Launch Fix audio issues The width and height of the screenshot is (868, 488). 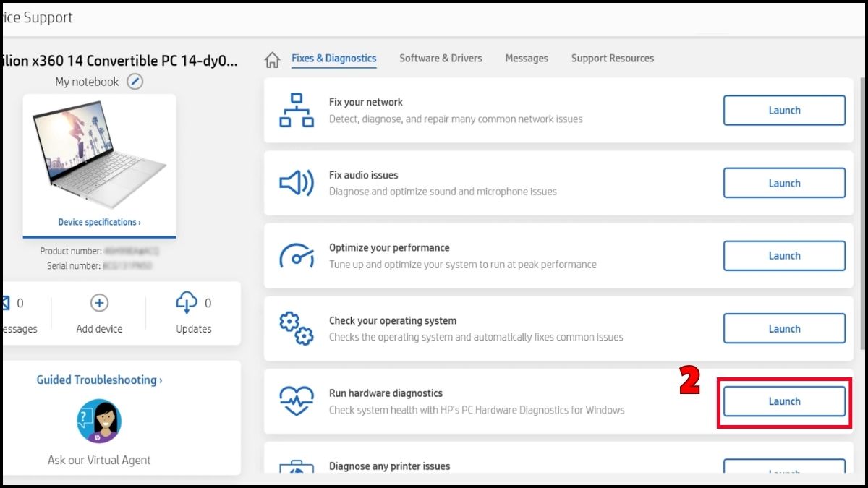(784, 183)
